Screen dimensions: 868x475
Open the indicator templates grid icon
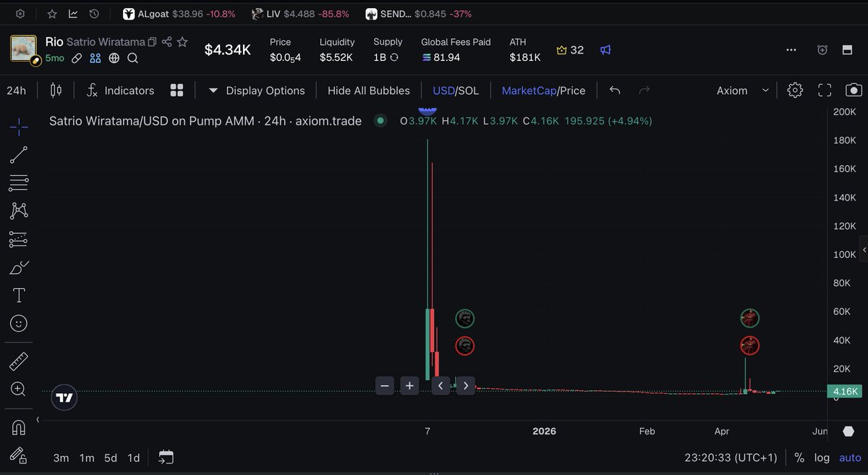click(x=176, y=91)
